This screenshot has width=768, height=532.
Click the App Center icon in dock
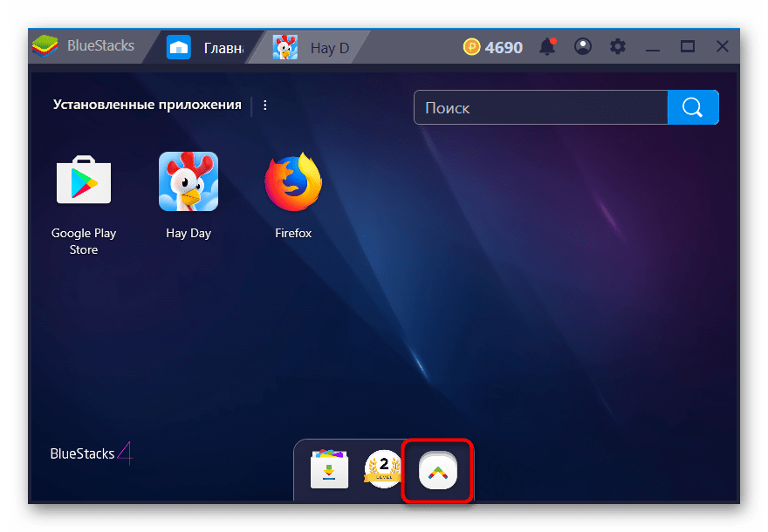[329, 470]
